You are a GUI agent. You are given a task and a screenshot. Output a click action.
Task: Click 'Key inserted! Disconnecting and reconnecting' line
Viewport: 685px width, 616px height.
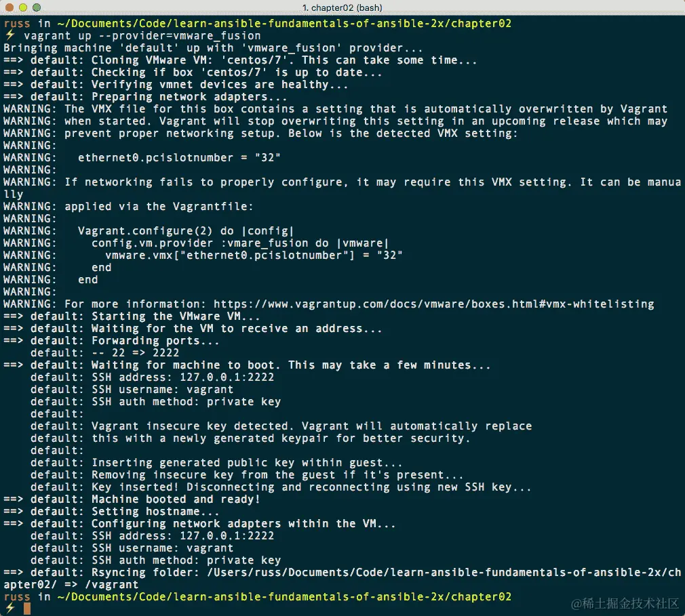[x=281, y=487]
